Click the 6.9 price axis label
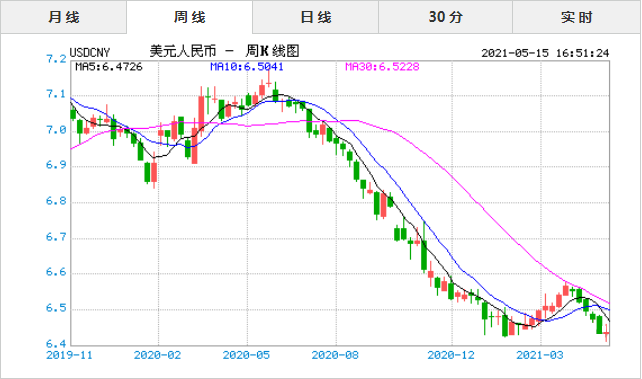The image size is (642, 379). (57, 165)
